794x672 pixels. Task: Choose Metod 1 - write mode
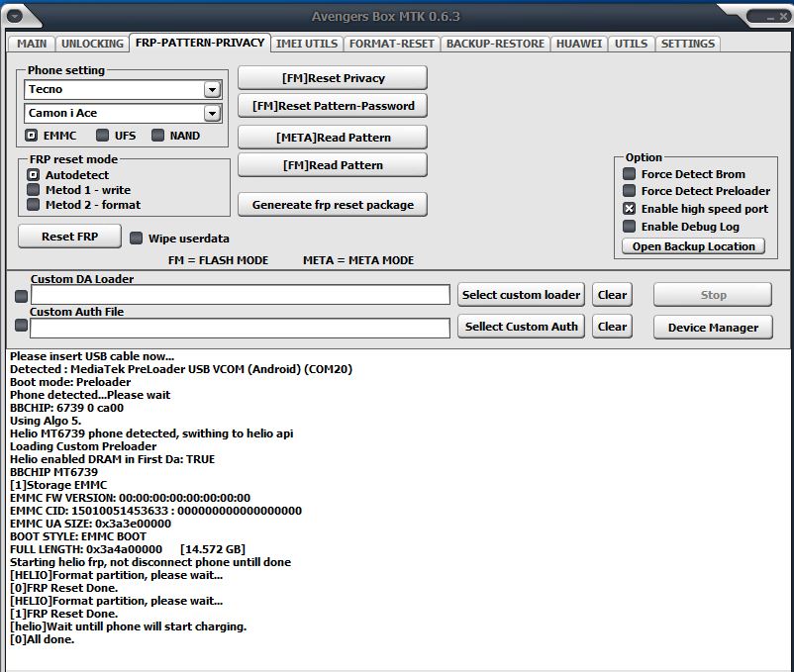point(33,190)
